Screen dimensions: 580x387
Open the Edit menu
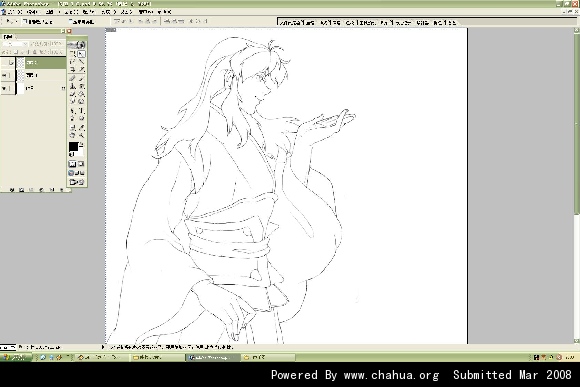[33, 12]
